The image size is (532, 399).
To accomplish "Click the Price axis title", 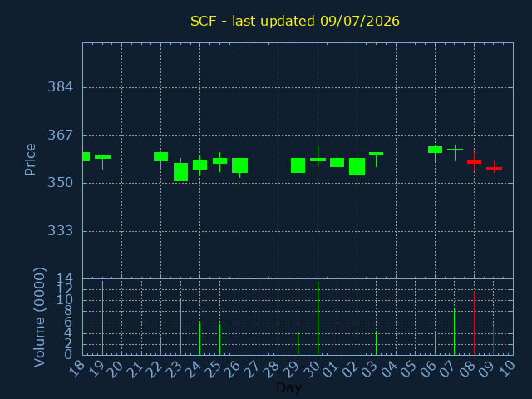I will click(30, 160).
